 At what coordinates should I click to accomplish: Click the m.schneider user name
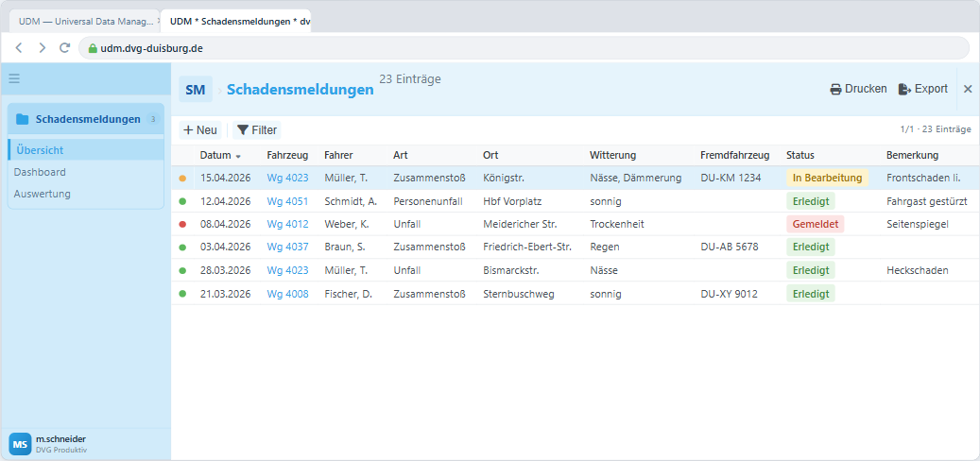point(61,439)
